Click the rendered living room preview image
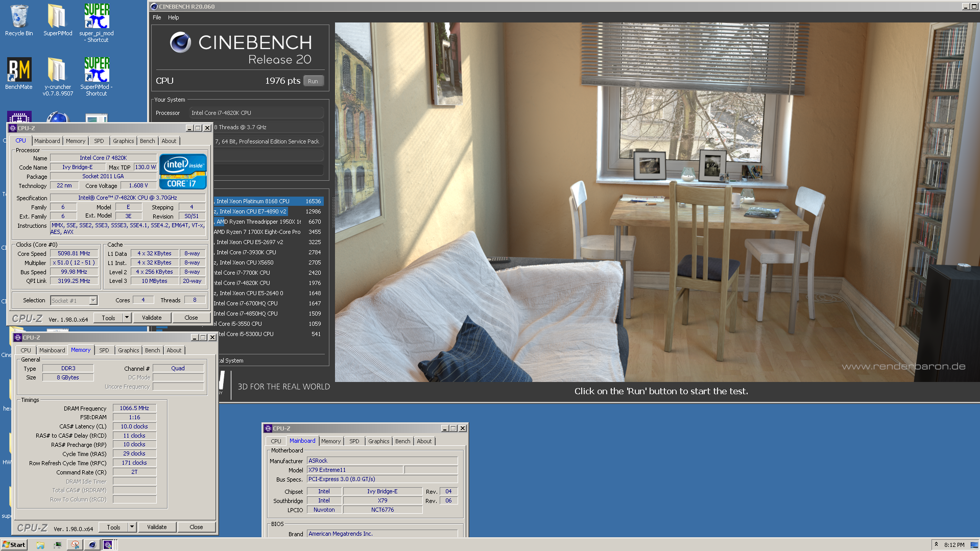The image size is (980, 551). [657, 202]
